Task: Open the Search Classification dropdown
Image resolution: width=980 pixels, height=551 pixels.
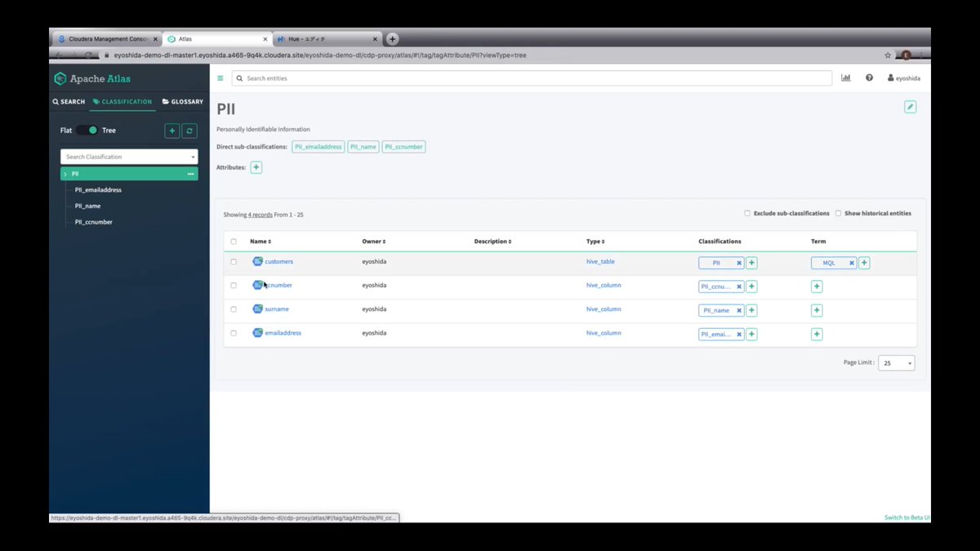Action: point(129,157)
